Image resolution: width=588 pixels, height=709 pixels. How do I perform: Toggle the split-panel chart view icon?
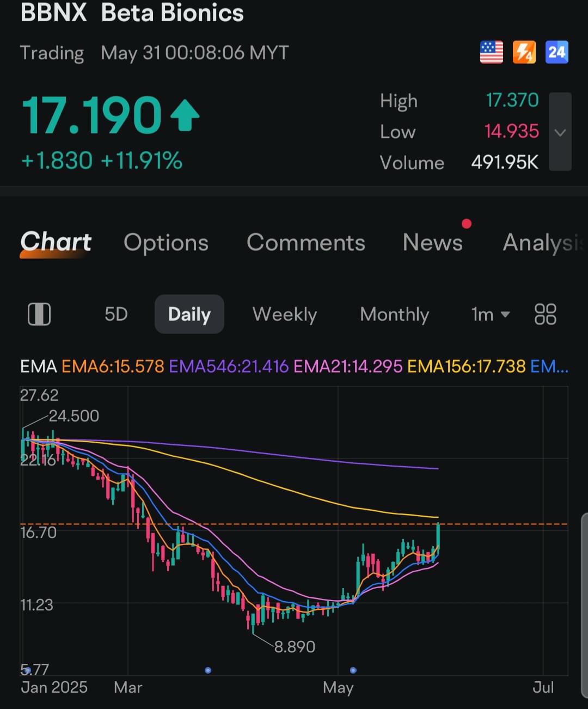[39, 314]
